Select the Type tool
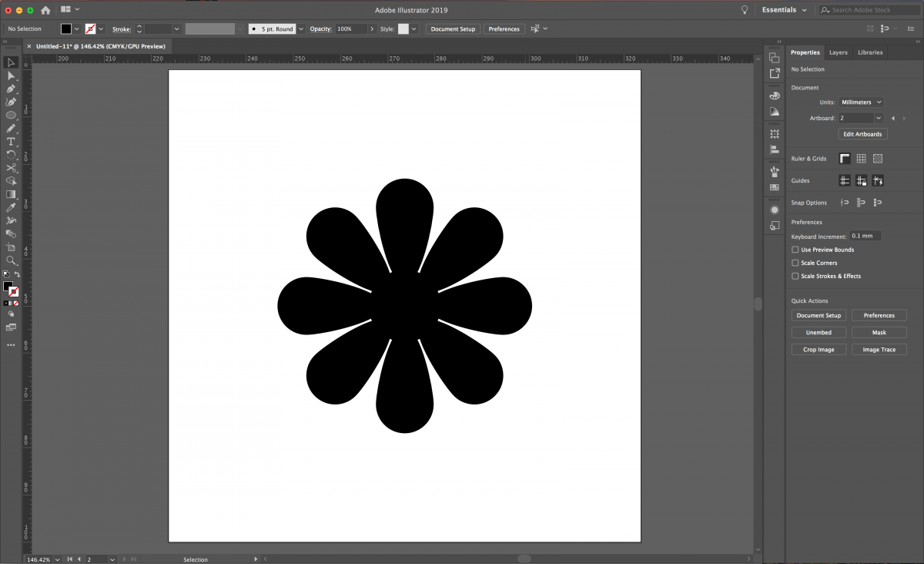This screenshot has height=564, width=924. pos(11,142)
